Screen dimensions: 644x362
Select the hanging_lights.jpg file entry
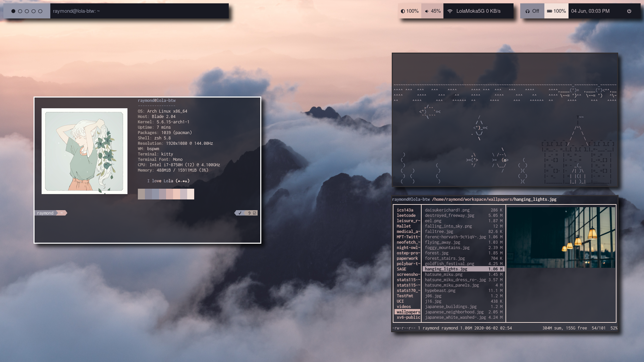(x=446, y=269)
